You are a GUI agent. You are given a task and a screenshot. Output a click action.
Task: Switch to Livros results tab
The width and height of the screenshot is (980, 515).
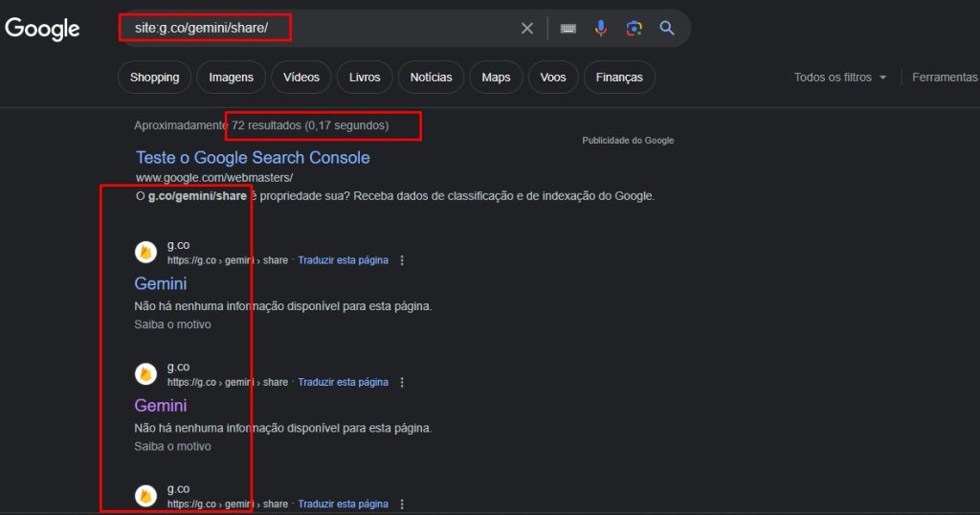point(365,77)
